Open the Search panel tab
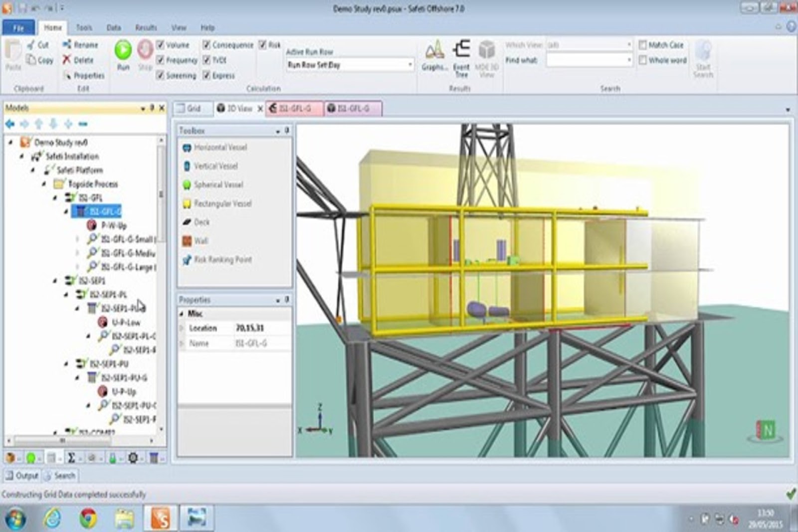This screenshot has width=798, height=532. click(60, 476)
